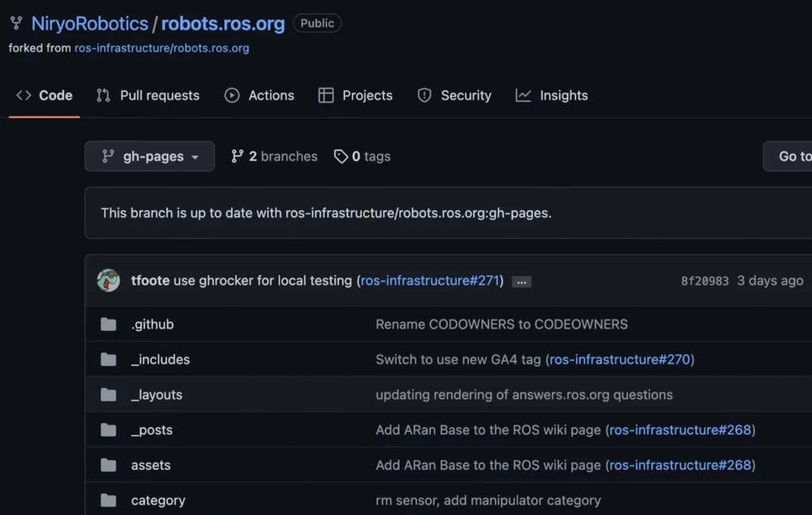This screenshot has width=812, height=515.
Task: Follow the ros-infrastructure/robots.ros.org fork source link
Action: pos(162,48)
